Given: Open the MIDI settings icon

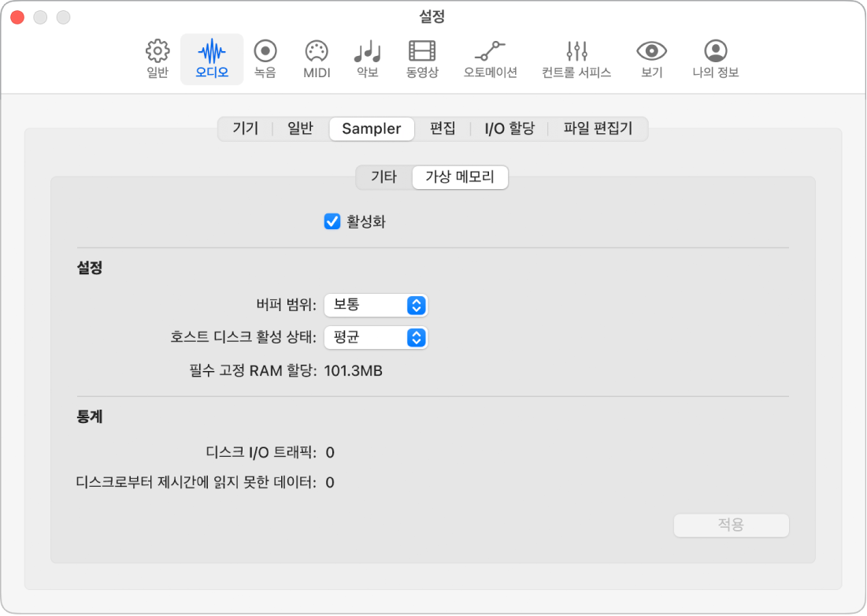Looking at the screenshot, I should tap(317, 59).
